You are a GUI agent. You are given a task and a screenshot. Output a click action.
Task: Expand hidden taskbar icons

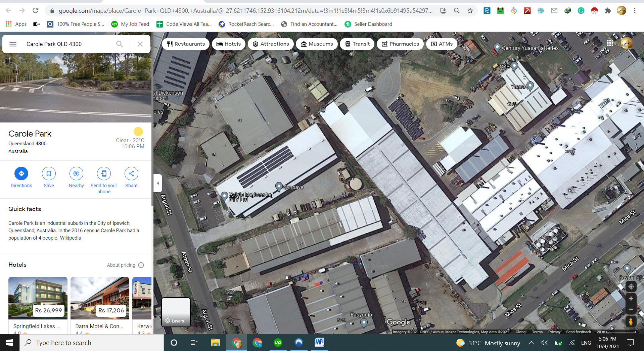pyautogui.click(x=531, y=343)
